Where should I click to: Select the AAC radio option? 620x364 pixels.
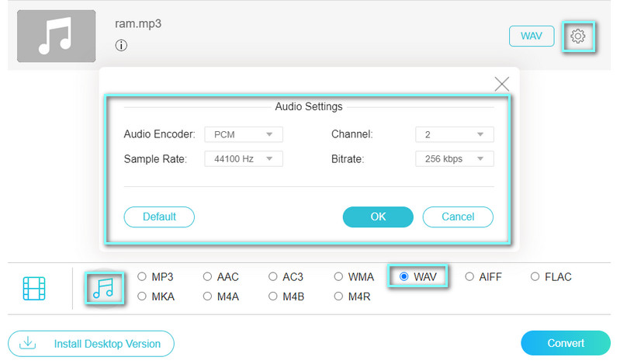pyautogui.click(x=207, y=276)
